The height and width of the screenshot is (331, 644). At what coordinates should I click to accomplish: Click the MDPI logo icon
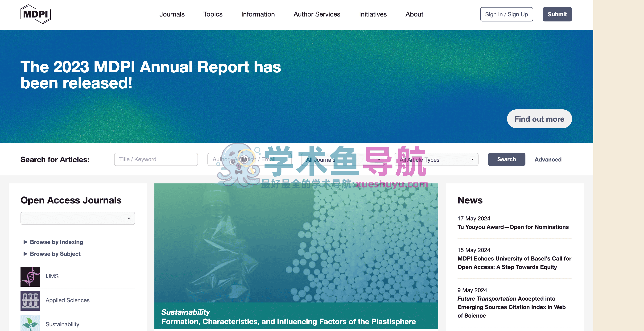pos(36,14)
